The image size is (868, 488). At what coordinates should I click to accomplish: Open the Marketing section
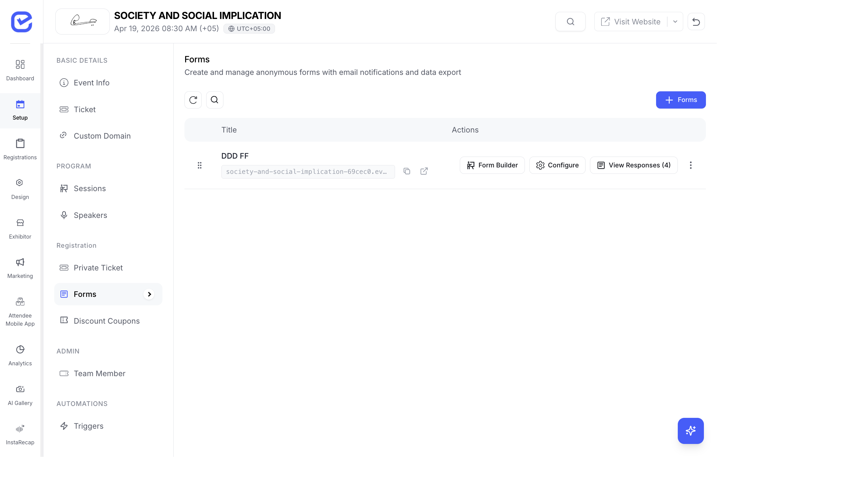tap(20, 268)
